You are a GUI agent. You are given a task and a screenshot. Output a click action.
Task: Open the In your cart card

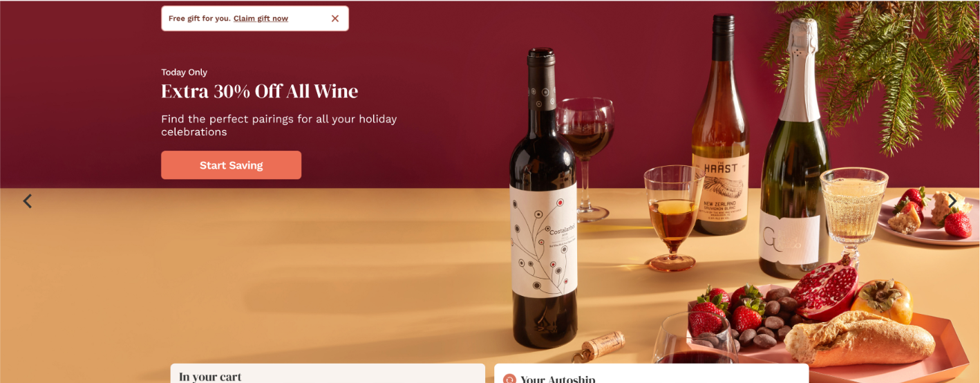point(328,374)
